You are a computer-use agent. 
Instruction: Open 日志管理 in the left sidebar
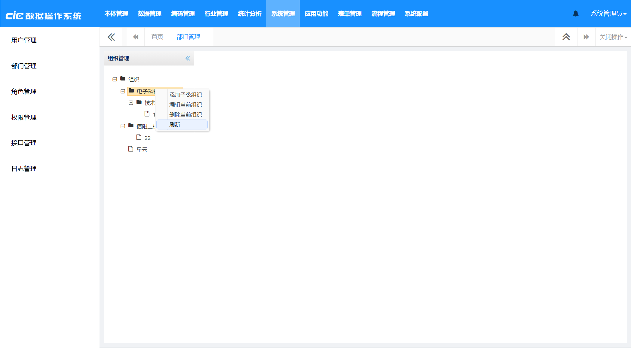[24, 169]
